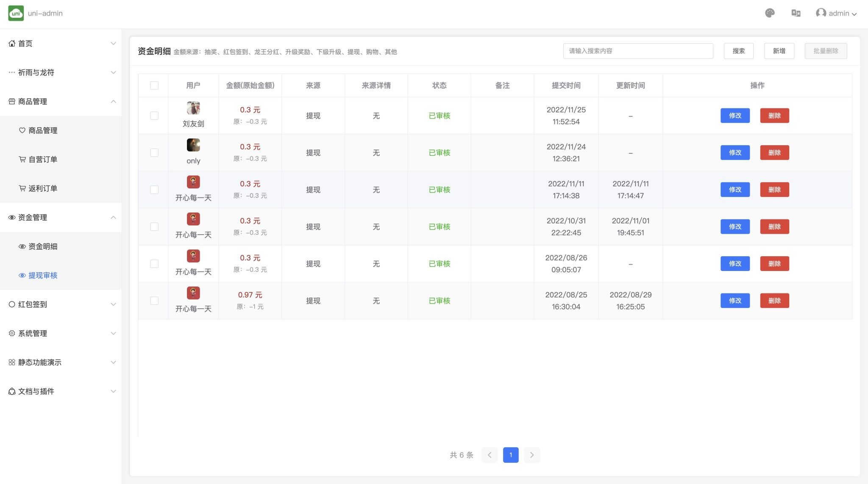Click the 商品管理 sidebar icon
Image resolution: width=868 pixels, height=484 pixels.
click(12, 101)
